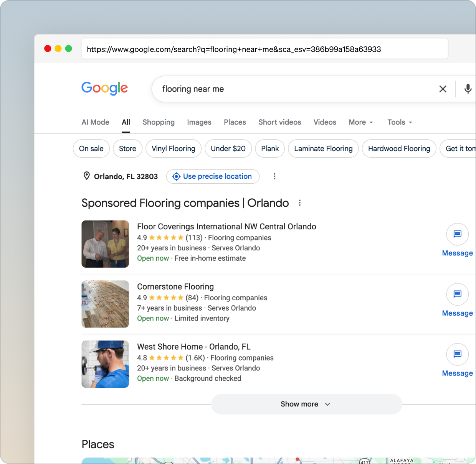The width and height of the screenshot is (476, 464).
Task: Open three-dot menu beside Sponsored Flooring companies heading
Action: click(x=300, y=203)
